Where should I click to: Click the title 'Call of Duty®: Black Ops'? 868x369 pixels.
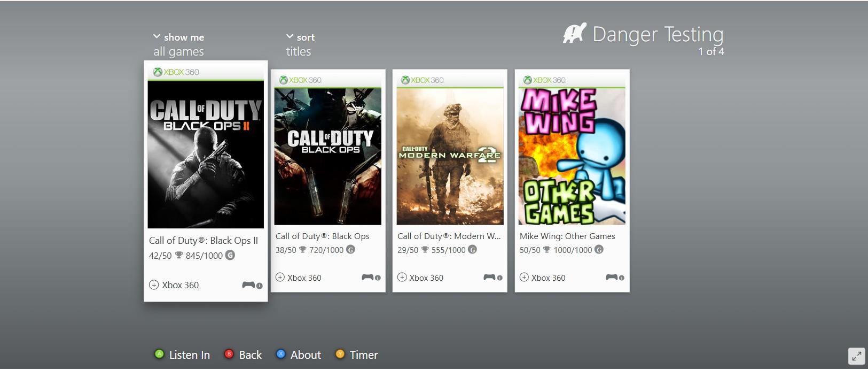pyautogui.click(x=323, y=236)
